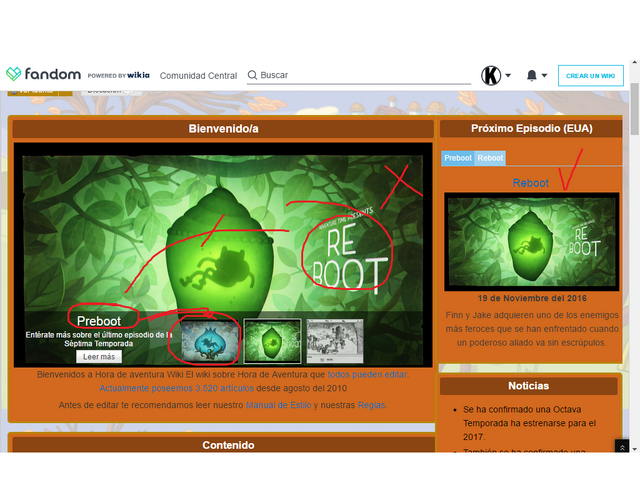Click the Leer más button
The width and height of the screenshot is (640, 480).
(99, 357)
